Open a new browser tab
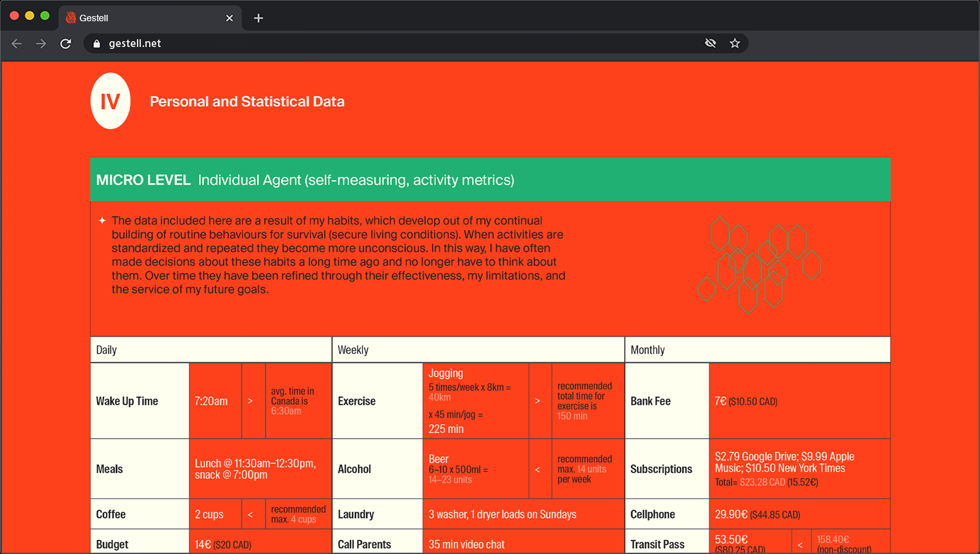980x554 pixels. (259, 18)
